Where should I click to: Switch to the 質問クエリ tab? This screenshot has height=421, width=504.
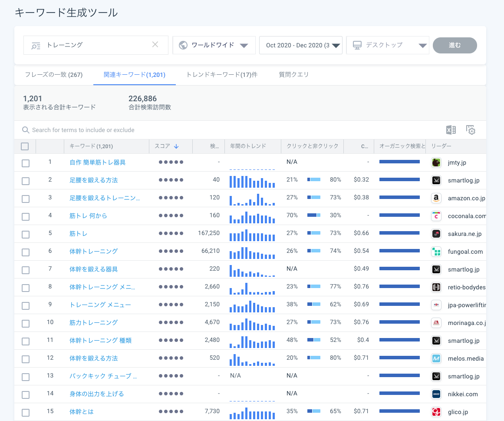(294, 75)
